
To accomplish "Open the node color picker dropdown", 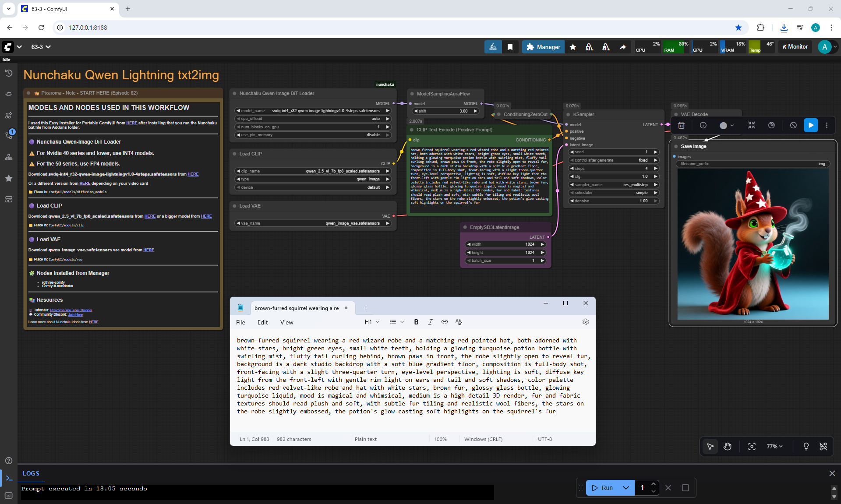I will coord(727,125).
